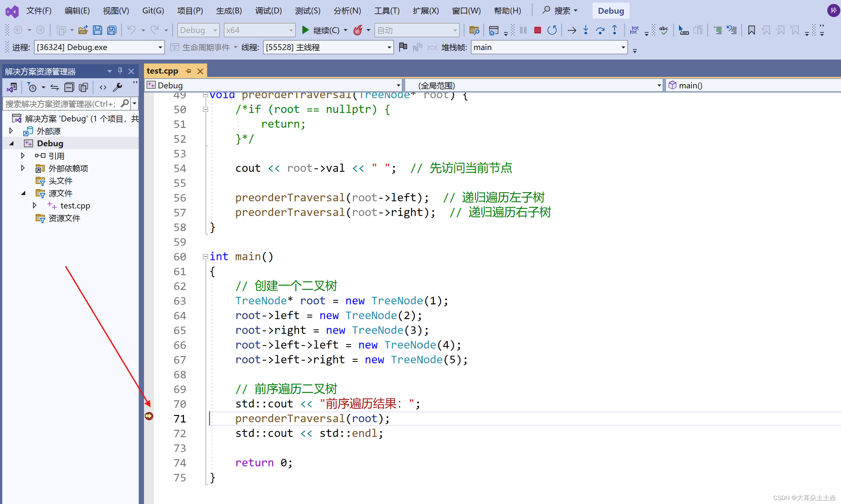
Task: Click the Redo arrow icon
Action: click(155, 30)
